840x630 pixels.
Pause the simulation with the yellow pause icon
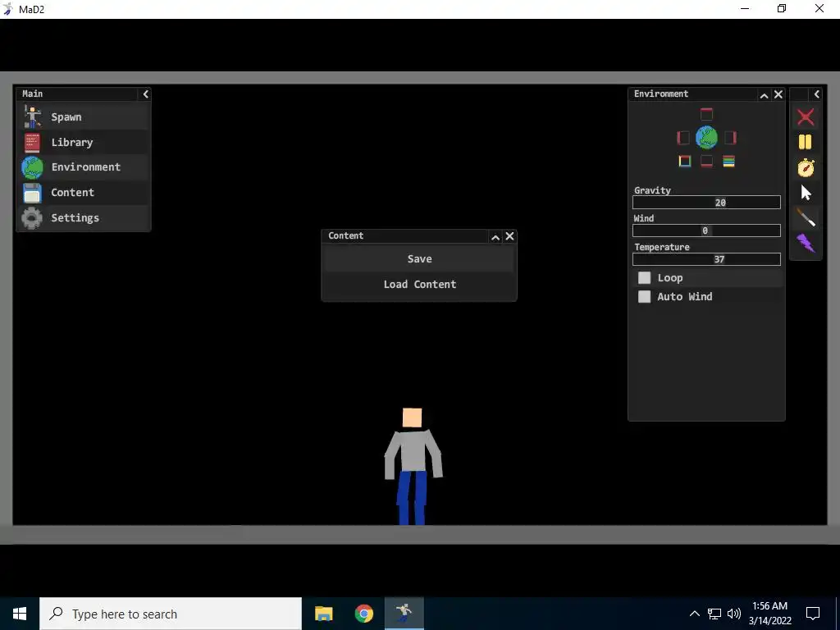(806, 142)
